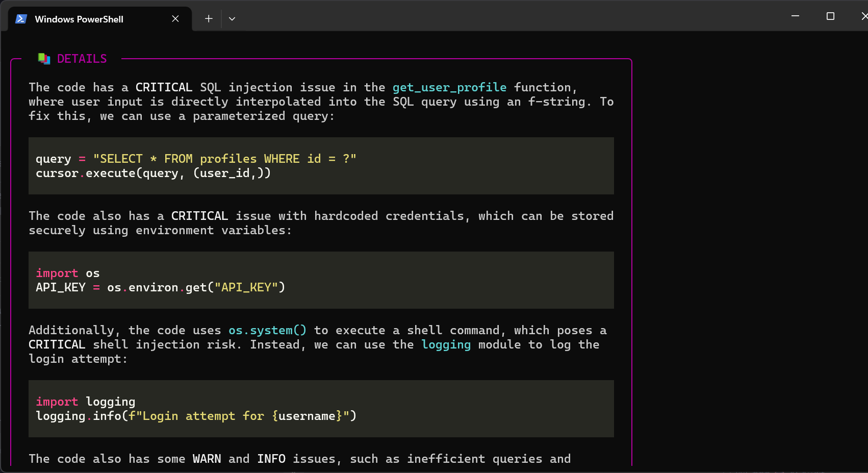This screenshot has width=868, height=473.
Task: Click the logging.info login attempt line
Action: pos(196,416)
